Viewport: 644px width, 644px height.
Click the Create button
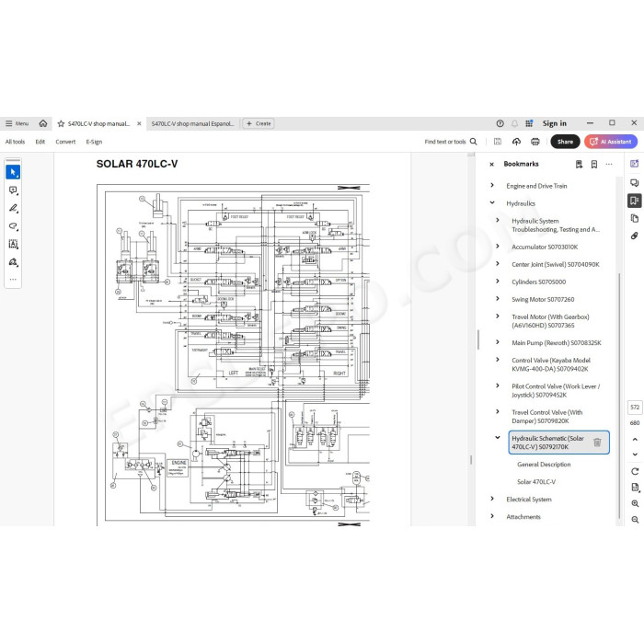(x=259, y=123)
